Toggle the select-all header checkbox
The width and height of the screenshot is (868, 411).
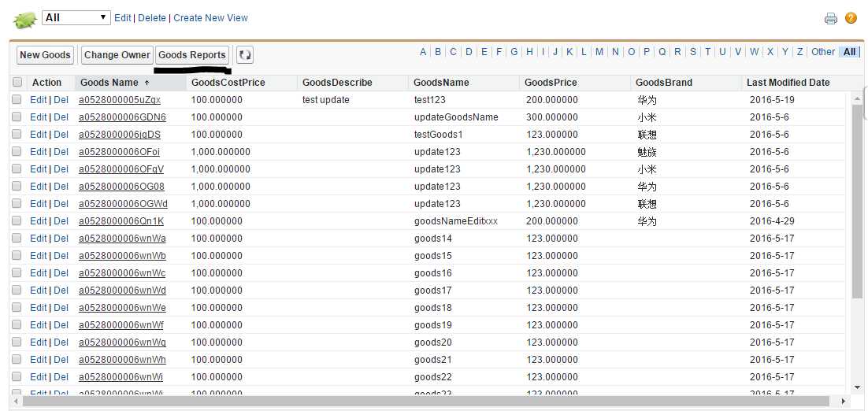pyautogui.click(x=17, y=83)
